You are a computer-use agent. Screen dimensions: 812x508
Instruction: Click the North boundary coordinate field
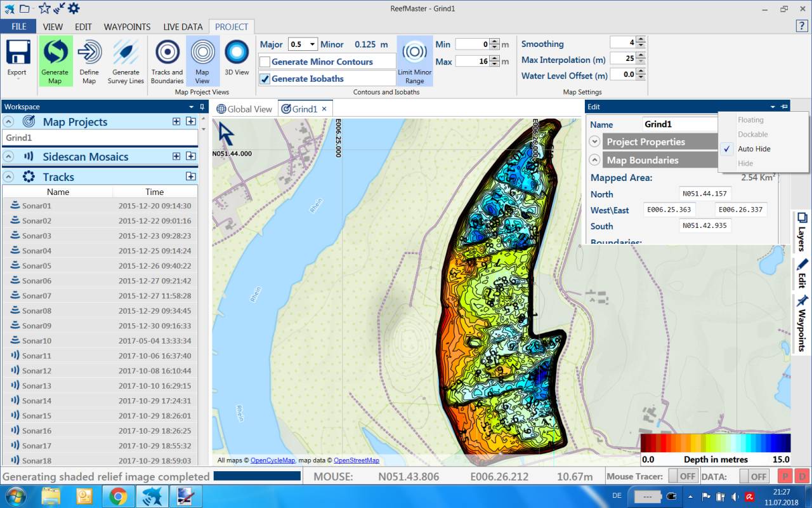tap(705, 194)
